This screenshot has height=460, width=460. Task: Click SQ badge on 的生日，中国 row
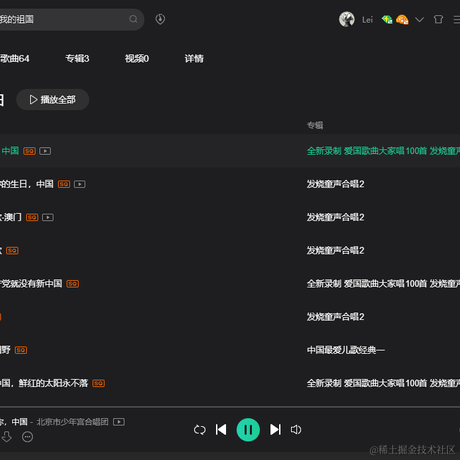coord(64,184)
